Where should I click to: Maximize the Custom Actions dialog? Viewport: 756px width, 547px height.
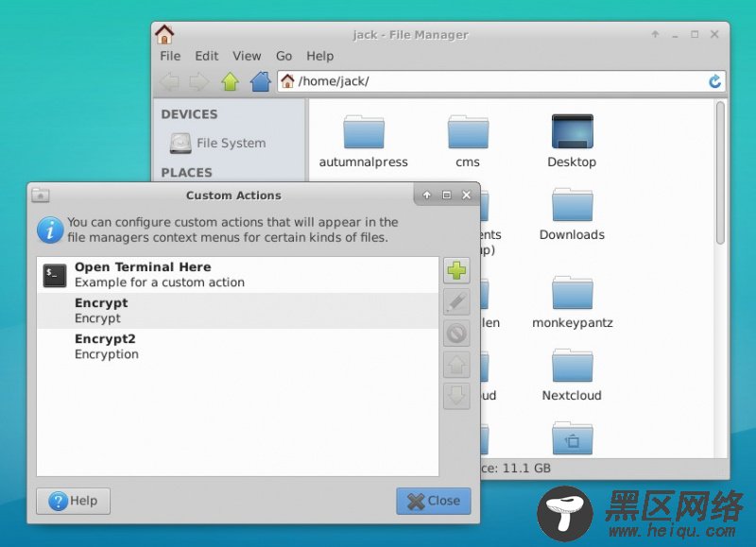(x=446, y=195)
